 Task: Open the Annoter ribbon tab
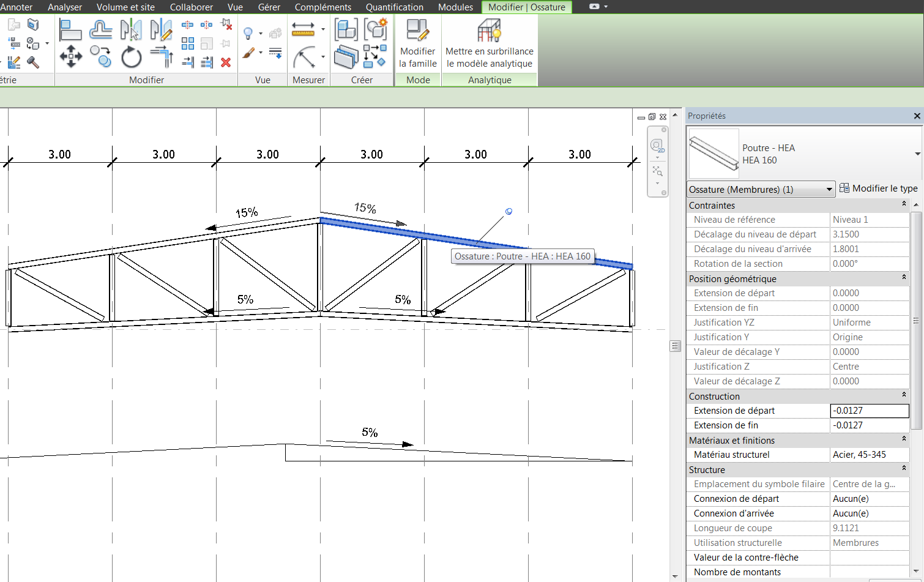point(17,7)
